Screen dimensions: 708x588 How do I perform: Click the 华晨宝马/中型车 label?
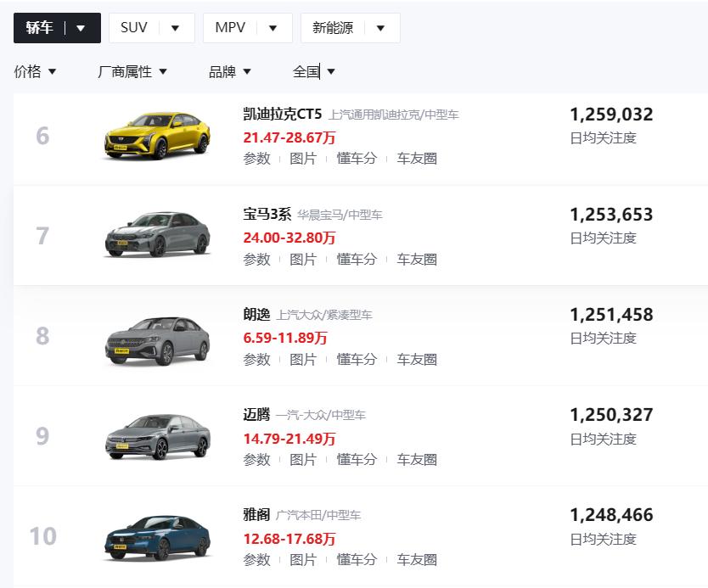(x=340, y=216)
